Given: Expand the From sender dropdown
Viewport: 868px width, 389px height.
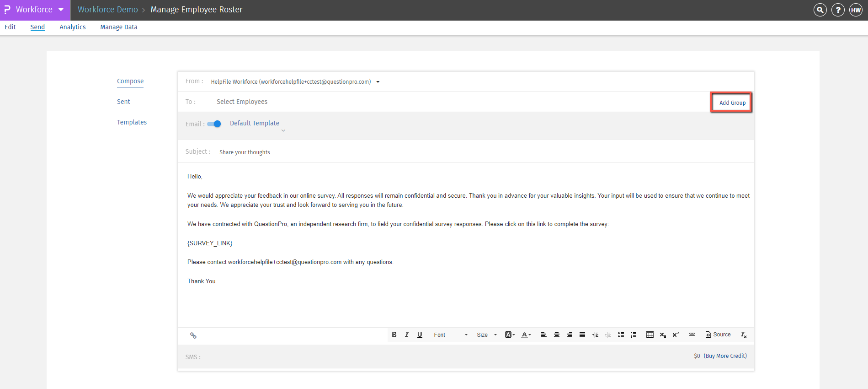Looking at the screenshot, I should pyautogui.click(x=378, y=82).
